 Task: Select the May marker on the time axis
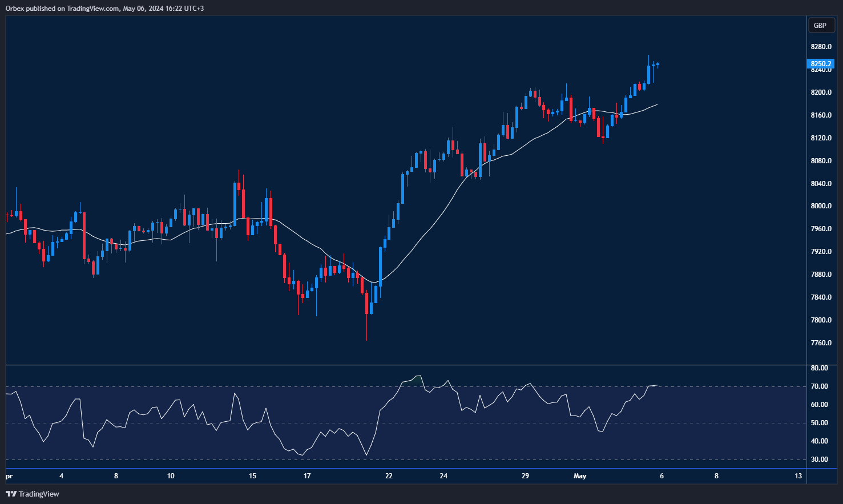click(x=580, y=476)
